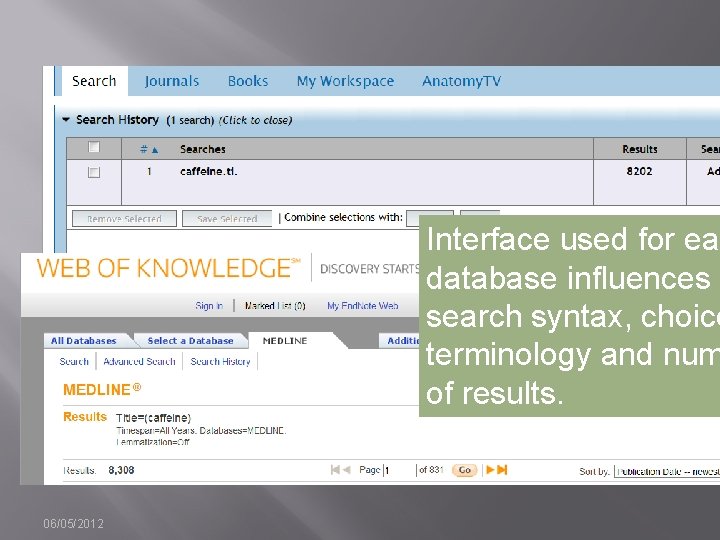This screenshot has width=720, height=540.
Task: Click the 06/05/2012 slide date
Action: 73,523
